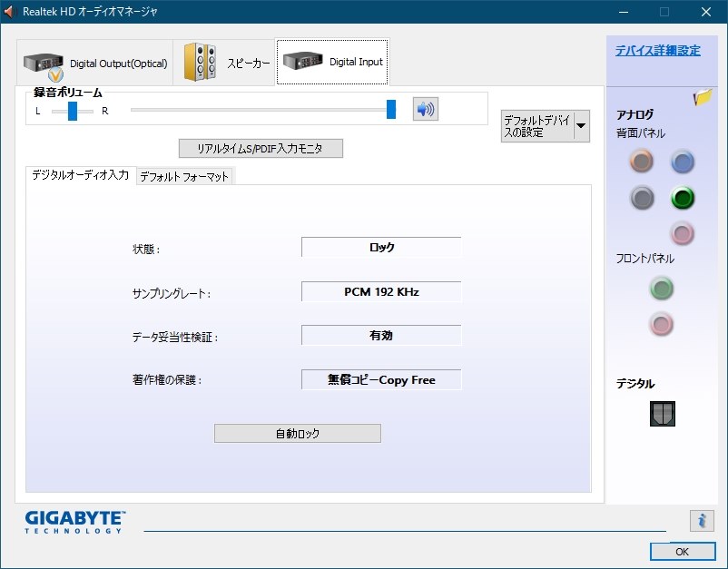This screenshot has height=569, width=728.
Task: Select the Digital Input tab
Action: tap(332, 62)
